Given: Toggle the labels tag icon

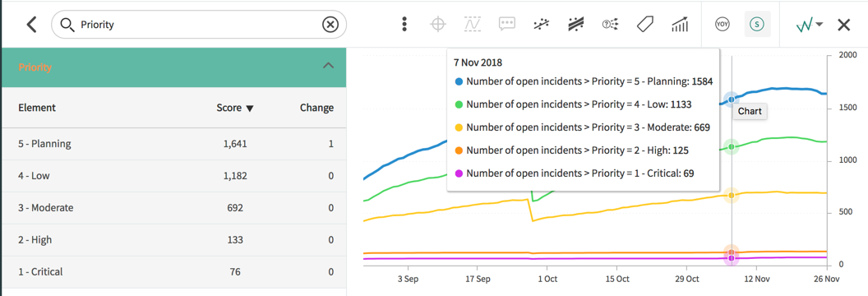Looking at the screenshot, I should pyautogui.click(x=644, y=25).
